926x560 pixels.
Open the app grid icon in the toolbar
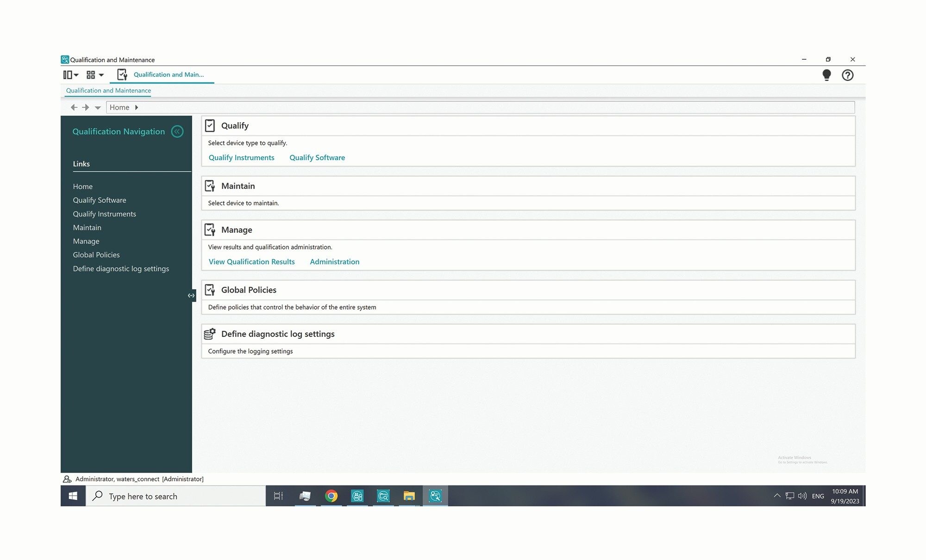[90, 75]
